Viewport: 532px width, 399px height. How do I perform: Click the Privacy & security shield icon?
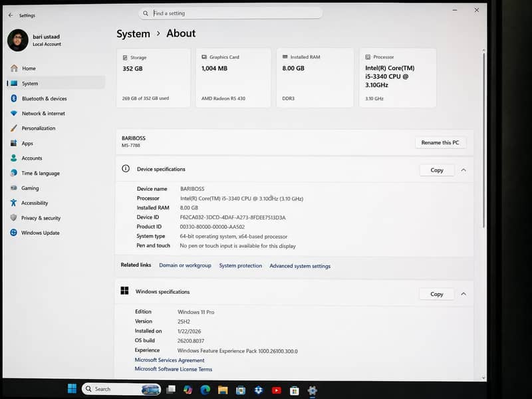click(x=13, y=217)
